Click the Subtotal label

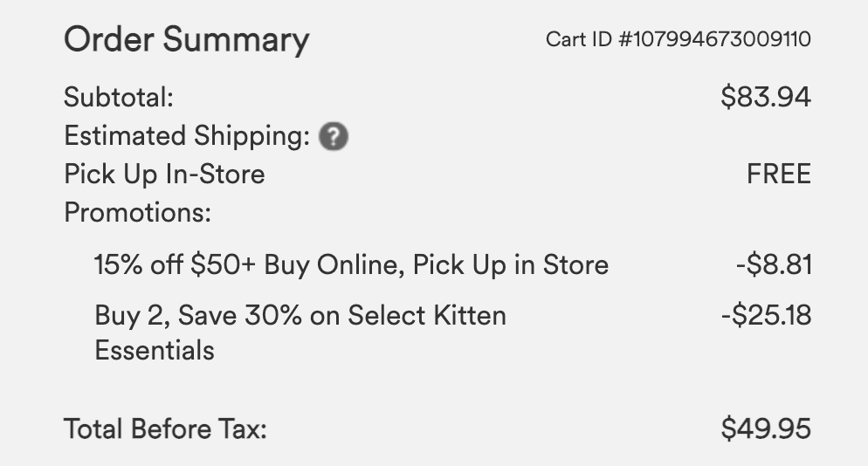[119, 98]
